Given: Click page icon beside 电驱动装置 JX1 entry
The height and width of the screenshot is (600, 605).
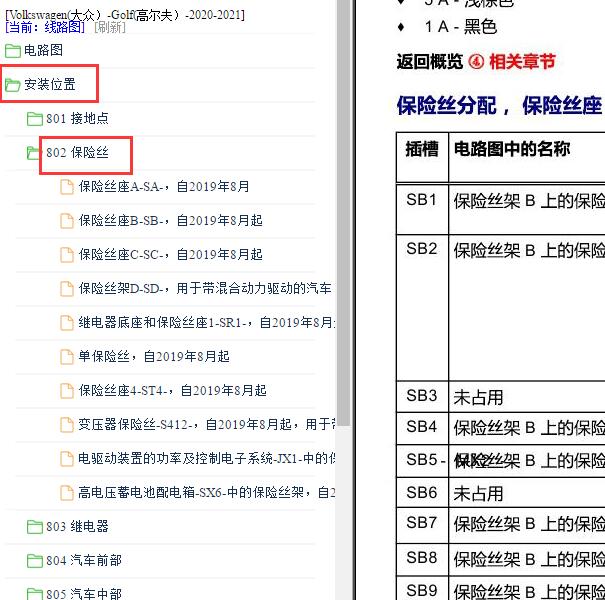Looking at the screenshot, I should tap(67, 458).
